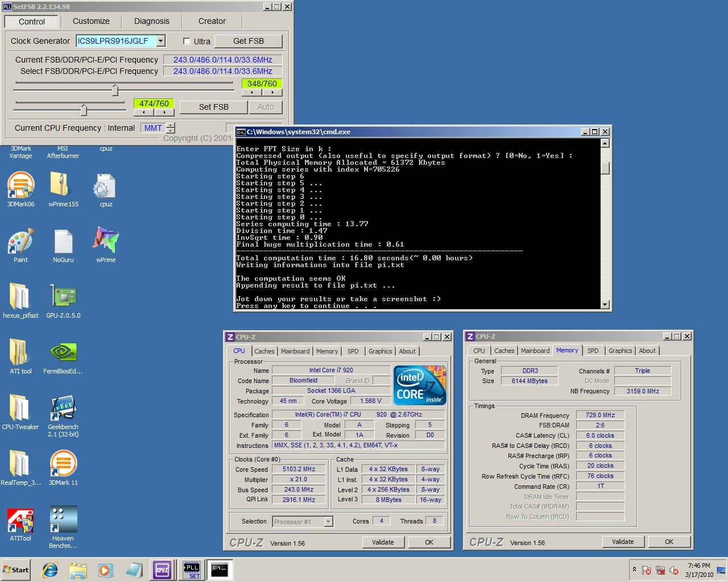This screenshot has width=728, height=582.
Task: Click the cmd.exe vertical scrollbar thumb
Action: coord(605,168)
